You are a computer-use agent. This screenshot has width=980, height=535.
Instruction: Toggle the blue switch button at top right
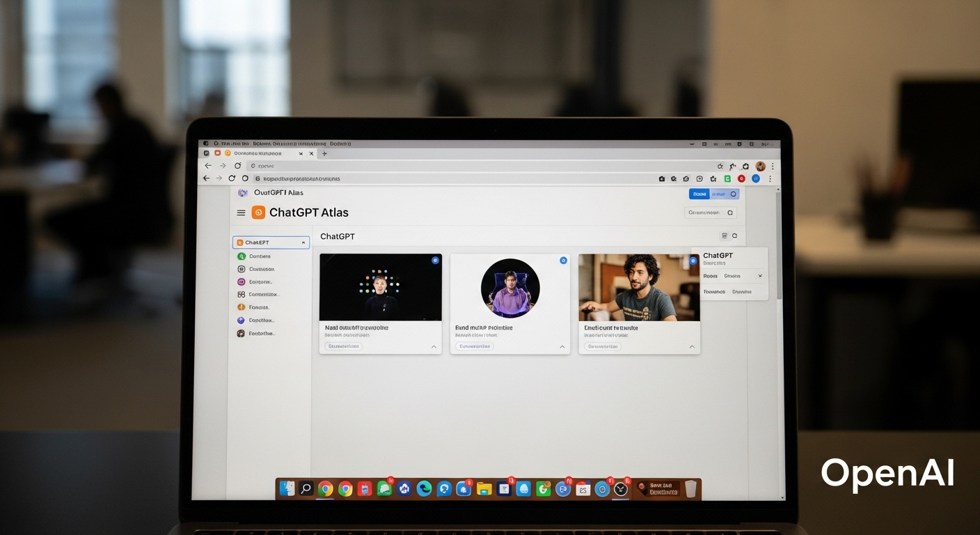(714, 194)
